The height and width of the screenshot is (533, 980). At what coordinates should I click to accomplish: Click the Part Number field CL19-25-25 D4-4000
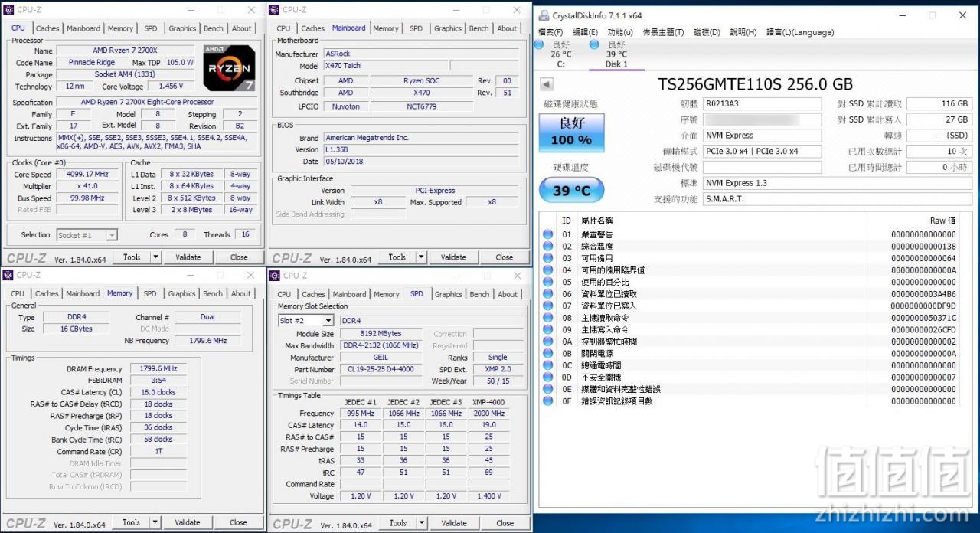(380, 369)
